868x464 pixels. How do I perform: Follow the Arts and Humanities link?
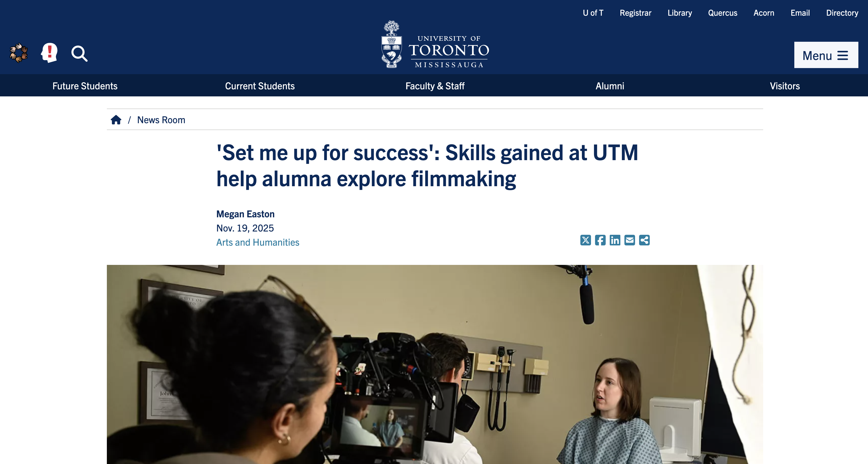(258, 242)
